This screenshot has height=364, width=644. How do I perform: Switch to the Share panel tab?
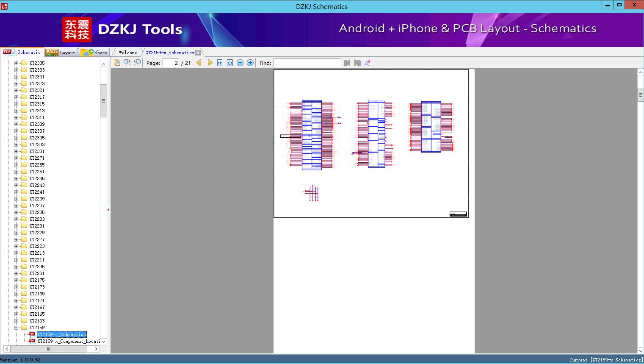(94, 53)
